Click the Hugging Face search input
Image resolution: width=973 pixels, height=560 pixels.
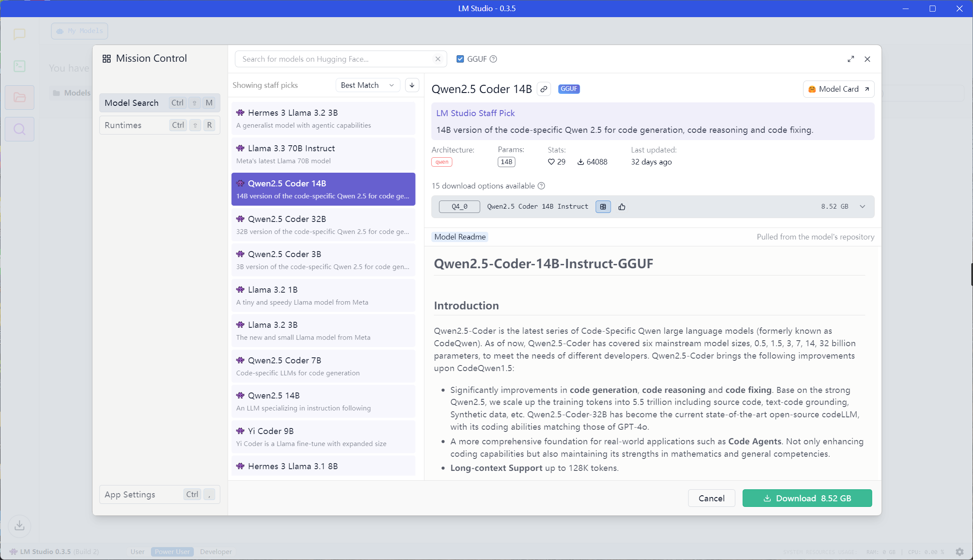[x=334, y=59]
